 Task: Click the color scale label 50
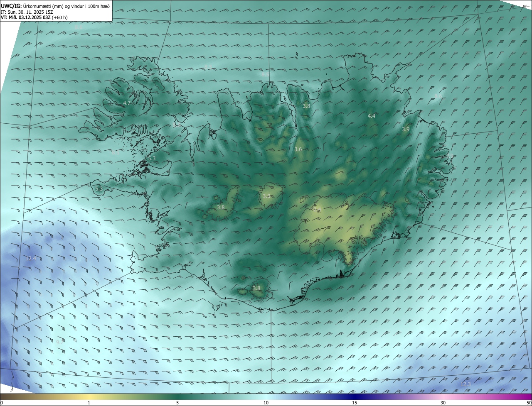pyautogui.click(x=529, y=403)
